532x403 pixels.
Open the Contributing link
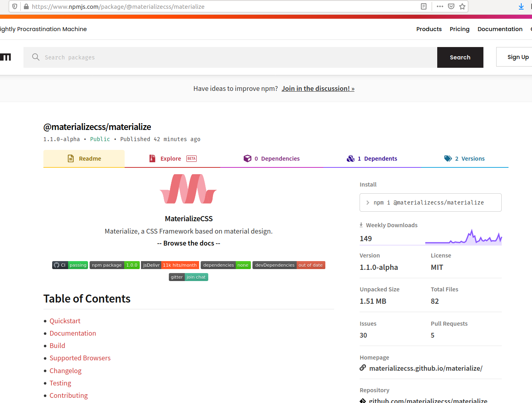click(68, 395)
